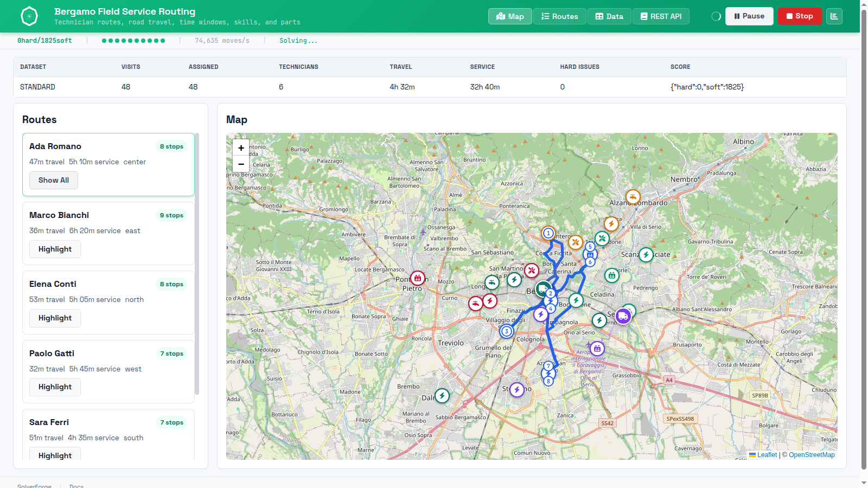Click the green lightning marker at Scanzorosciate
Screen dimensions: 868x488
[x=646, y=254]
